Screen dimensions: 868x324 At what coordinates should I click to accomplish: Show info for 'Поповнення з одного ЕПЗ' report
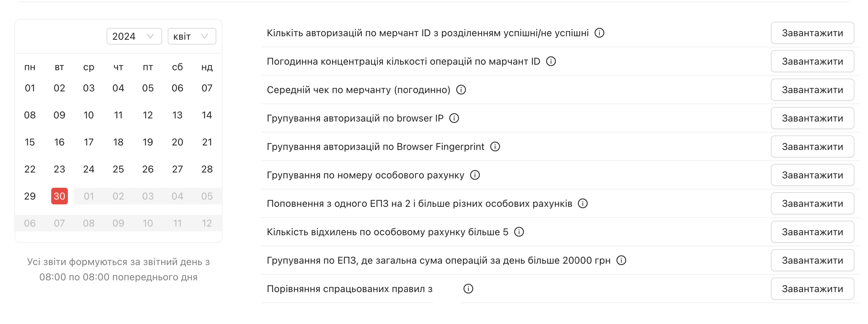583,204
